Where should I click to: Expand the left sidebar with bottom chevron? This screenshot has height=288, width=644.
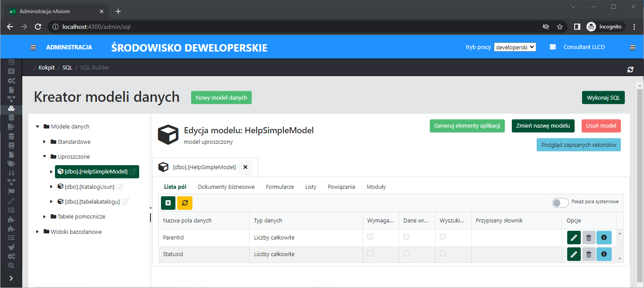click(x=11, y=278)
